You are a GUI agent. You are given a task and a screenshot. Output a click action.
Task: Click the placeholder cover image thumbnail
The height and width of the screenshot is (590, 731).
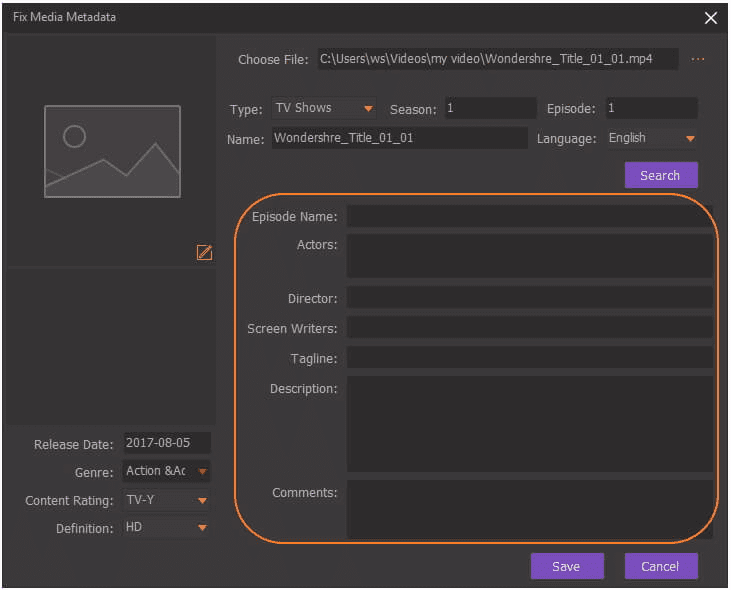pyautogui.click(x=112, y=151)
